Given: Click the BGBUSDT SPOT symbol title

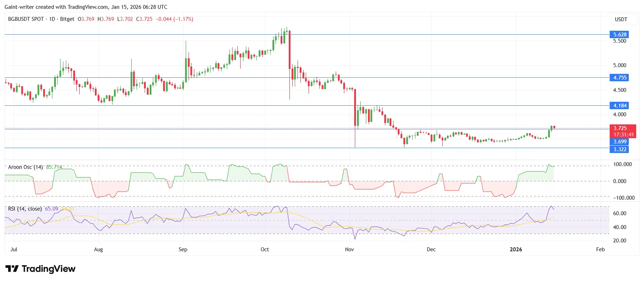Looking at the screenshot, I should point(26,19).
